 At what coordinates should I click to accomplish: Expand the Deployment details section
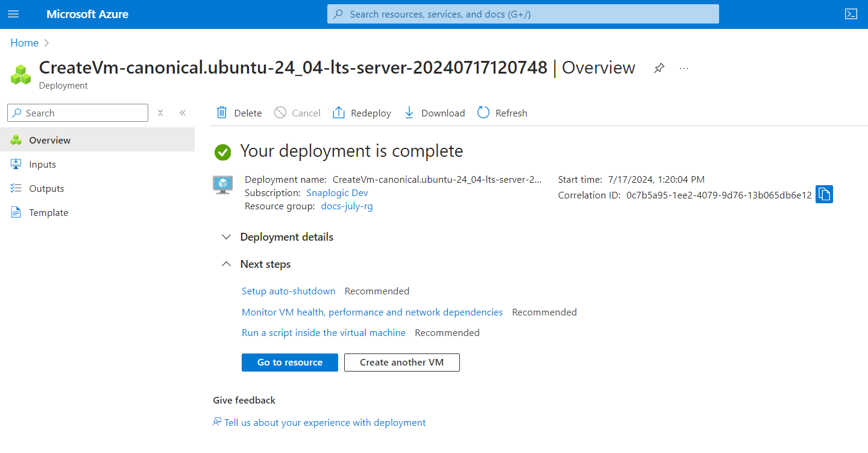point(226,237)
